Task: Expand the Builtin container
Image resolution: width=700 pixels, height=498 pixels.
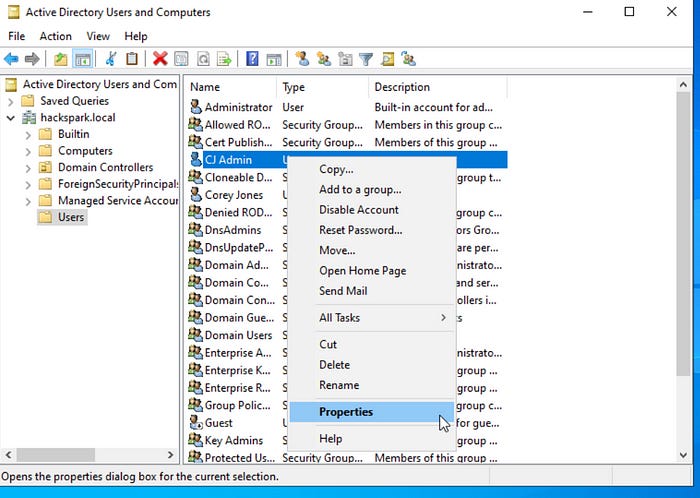Action: point(28,135)
